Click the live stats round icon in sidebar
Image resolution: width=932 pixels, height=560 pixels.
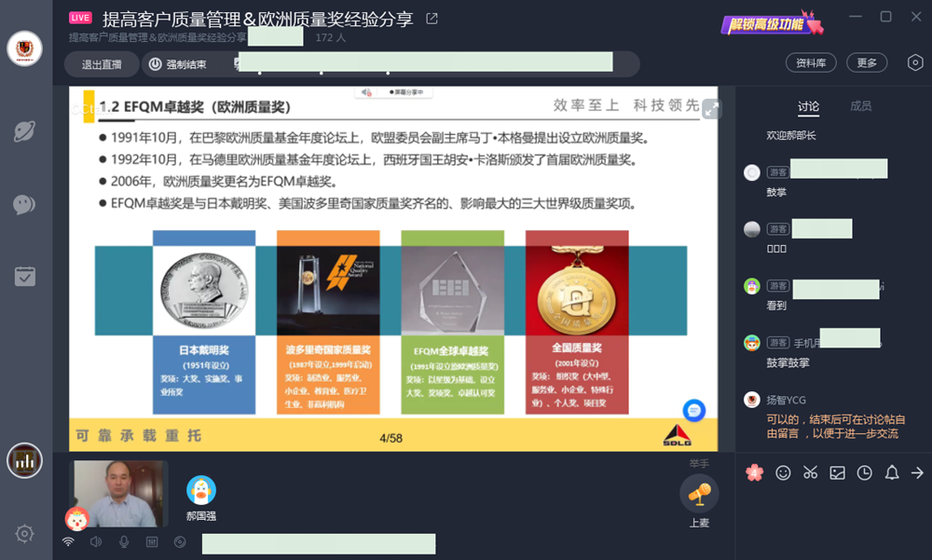[24, 460]
